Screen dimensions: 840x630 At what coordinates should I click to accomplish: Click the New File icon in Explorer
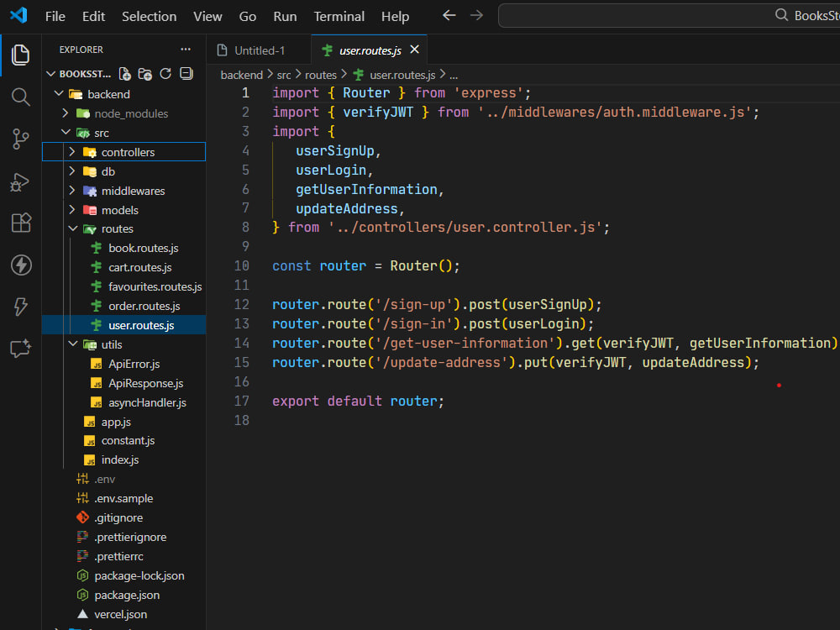pyautogui.click(x=125, y=74)
